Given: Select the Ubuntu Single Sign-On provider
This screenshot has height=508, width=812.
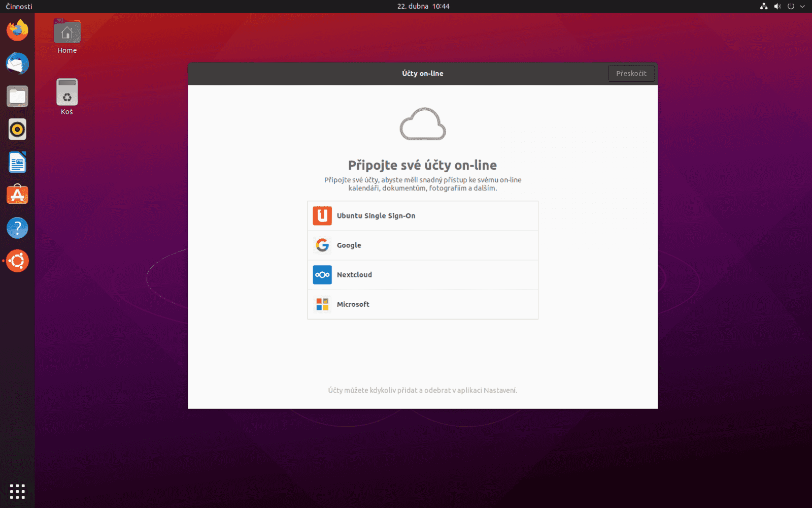Looking at the screenshot, I should [422, 215].
